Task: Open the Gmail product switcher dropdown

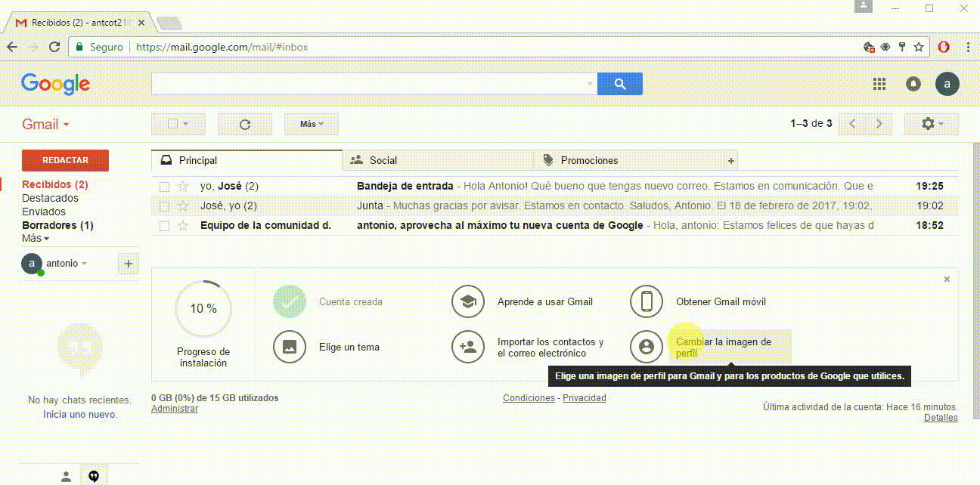Action: [45, 125]
